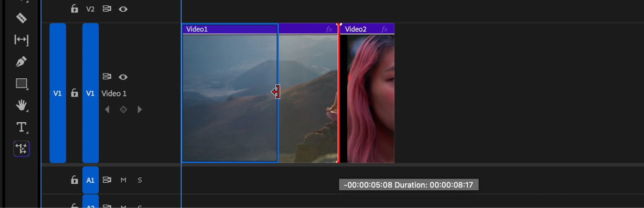The height and width of the screenshot is (208, 644).
Task: Select the Rectangle tool
Action: (x=21, y=84)
